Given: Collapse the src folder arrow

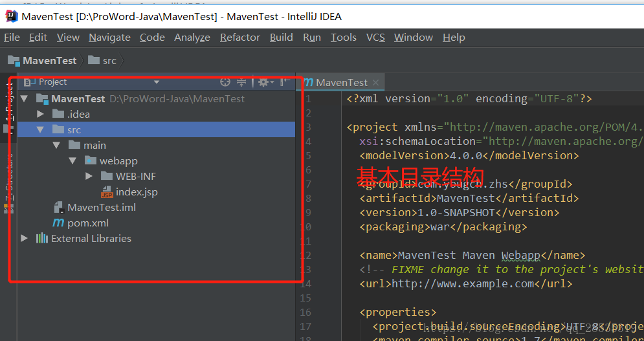Looking at the screenshot, I should 40,130.
